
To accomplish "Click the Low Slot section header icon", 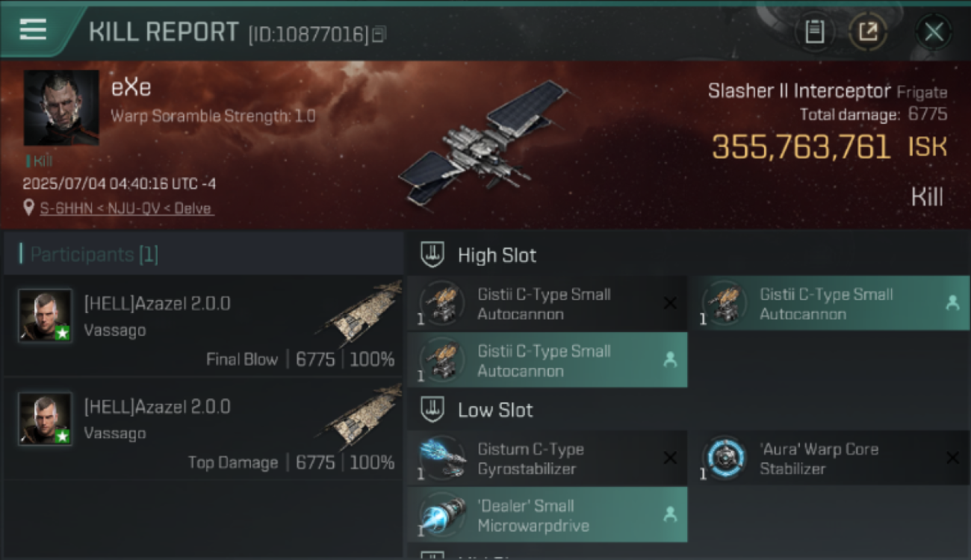I will click(432, 409).
